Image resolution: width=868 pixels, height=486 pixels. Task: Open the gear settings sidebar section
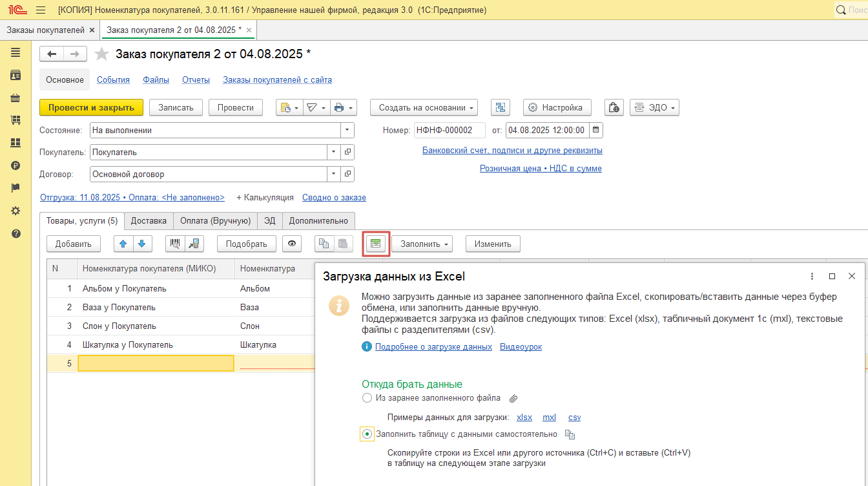click(15, 211)
